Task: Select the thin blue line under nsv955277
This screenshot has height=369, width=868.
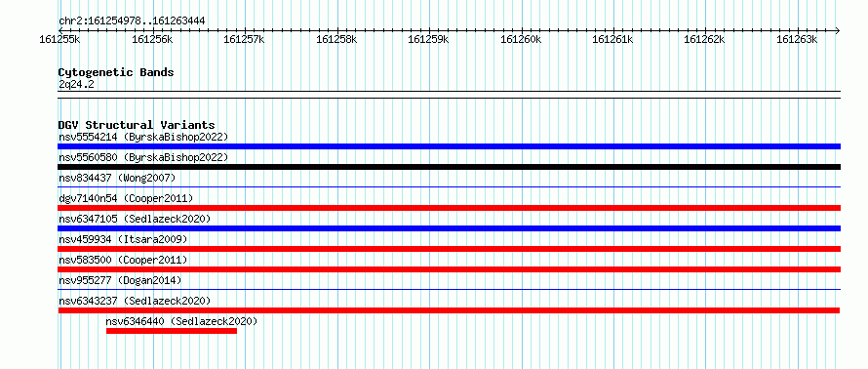Action: [449, 289]
